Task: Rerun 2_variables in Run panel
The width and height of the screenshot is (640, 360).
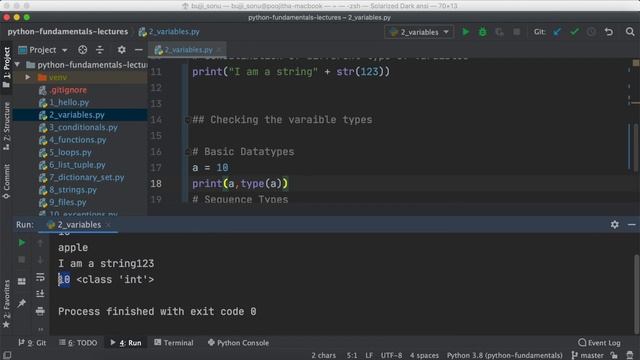Action: coord(22,243)
